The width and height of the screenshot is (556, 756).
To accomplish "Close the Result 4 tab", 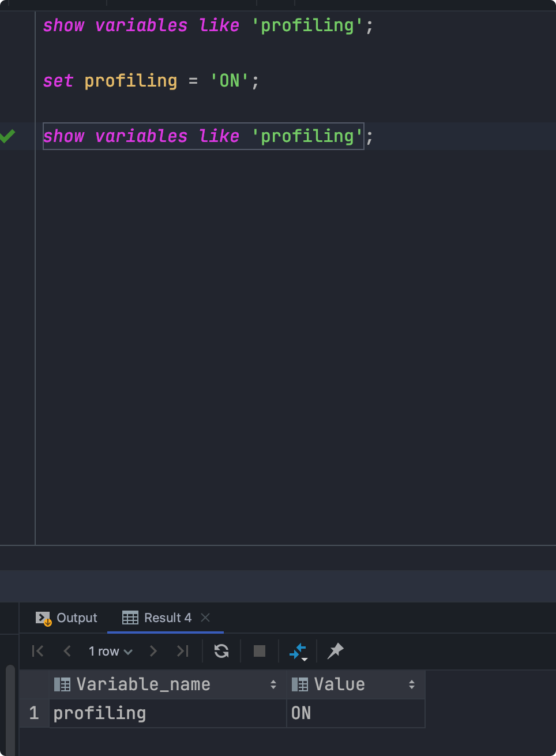I will 205,617.
